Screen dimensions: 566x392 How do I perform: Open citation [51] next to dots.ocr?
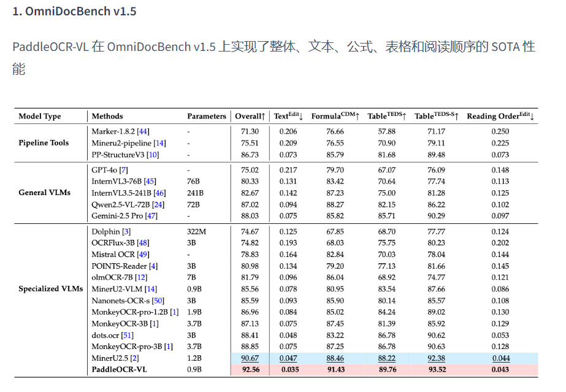pos(127,336)
